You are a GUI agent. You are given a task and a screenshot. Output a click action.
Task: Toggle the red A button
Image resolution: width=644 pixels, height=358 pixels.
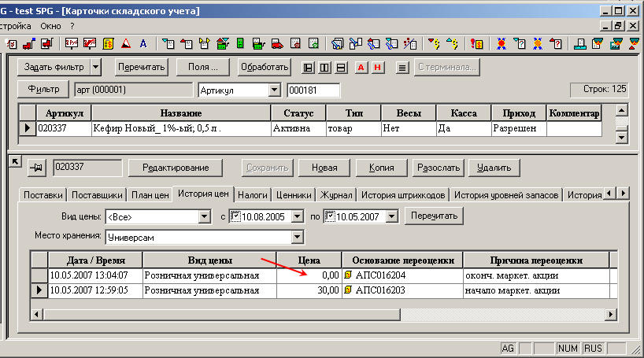(361, 68)
